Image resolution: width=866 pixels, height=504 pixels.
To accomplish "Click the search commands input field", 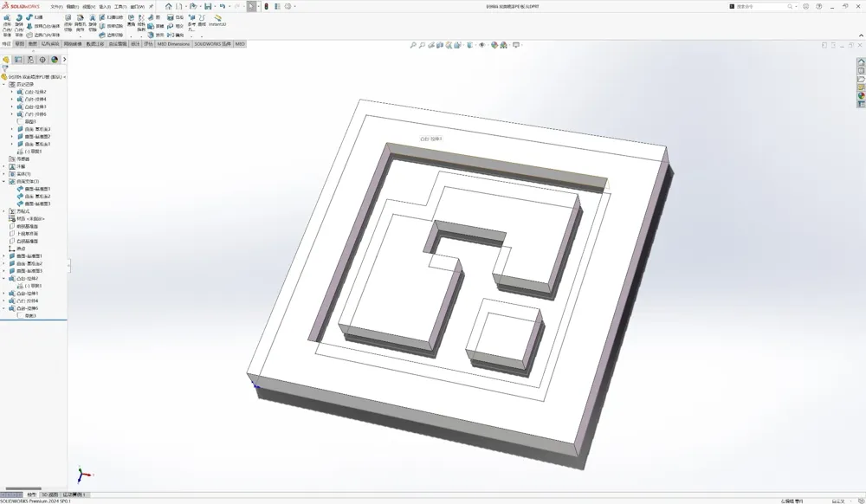I will [x=760, y=7].
